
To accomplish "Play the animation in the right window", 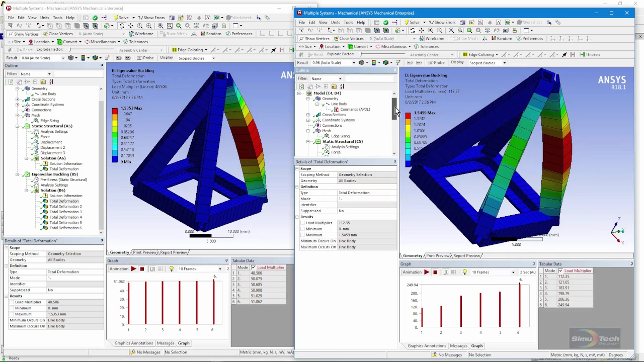I will coord(426,272).
